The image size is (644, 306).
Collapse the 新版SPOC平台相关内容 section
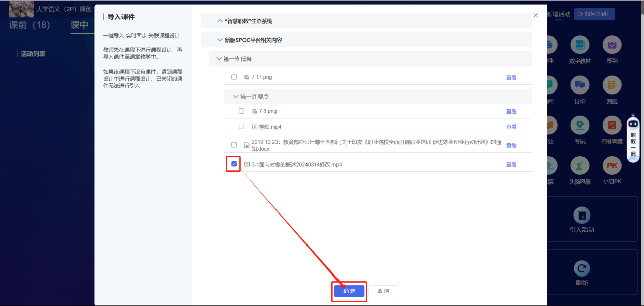coord(220,40)
